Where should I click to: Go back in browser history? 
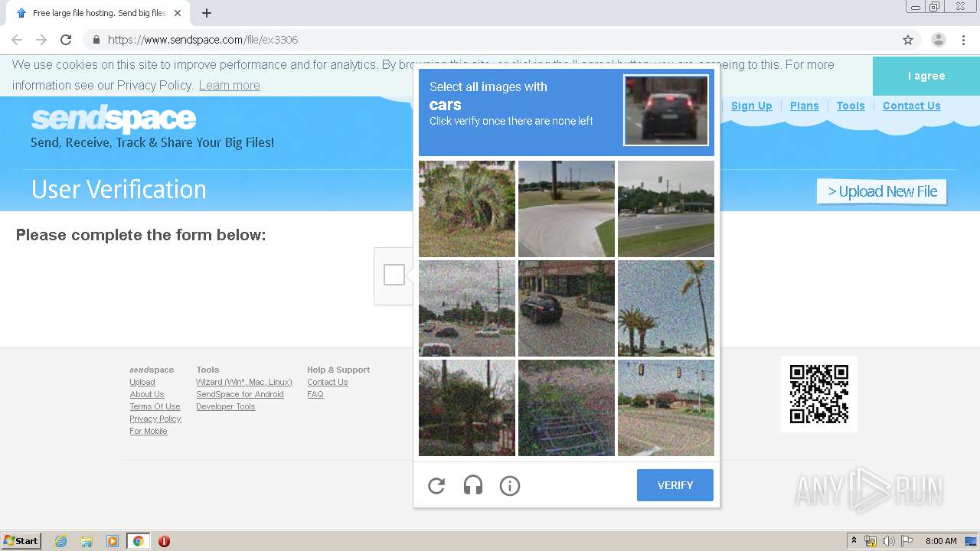[17, 40]
